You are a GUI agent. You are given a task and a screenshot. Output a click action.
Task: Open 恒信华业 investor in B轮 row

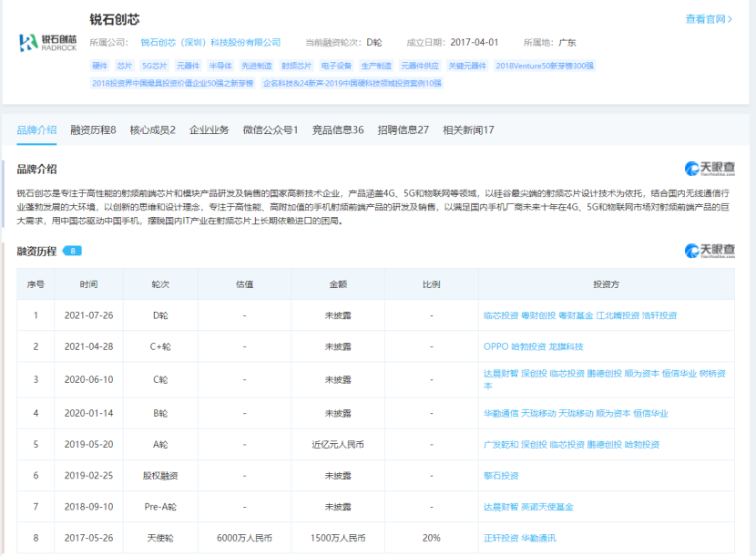(651, 413)
